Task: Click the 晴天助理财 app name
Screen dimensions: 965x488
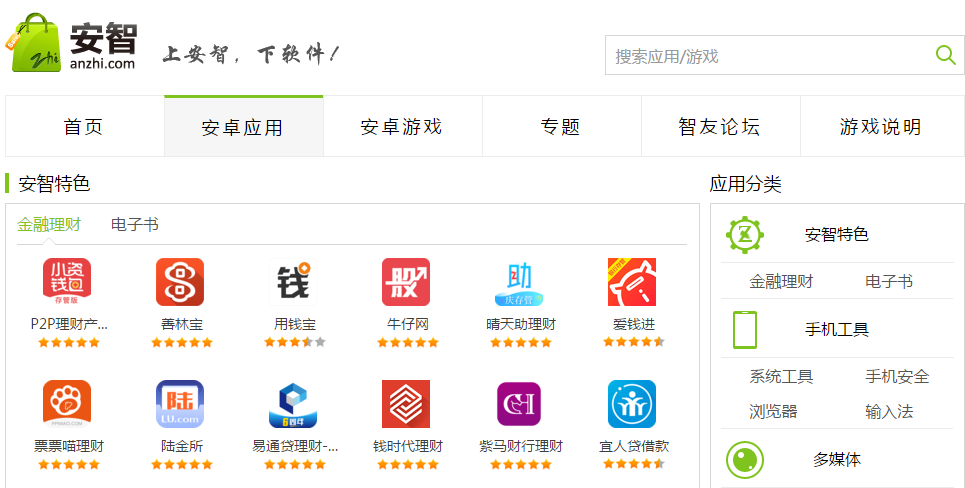Action: coord(521,324)
